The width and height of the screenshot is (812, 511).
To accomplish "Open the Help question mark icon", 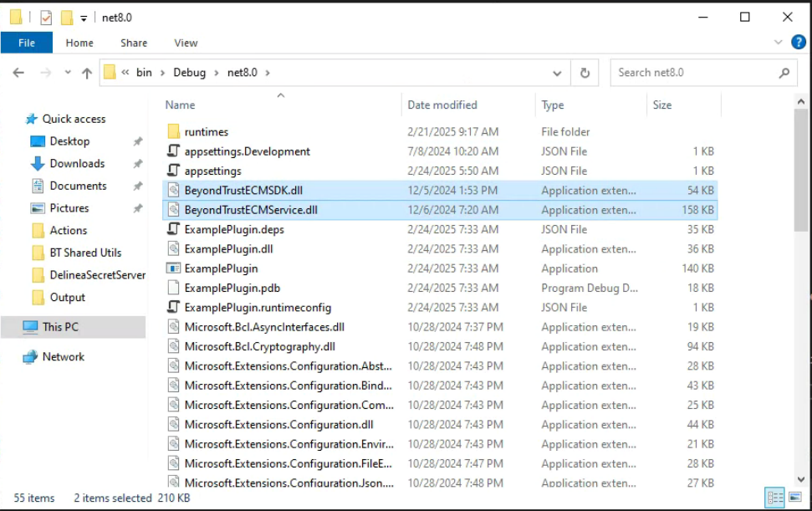I will [x=798, y=42].
